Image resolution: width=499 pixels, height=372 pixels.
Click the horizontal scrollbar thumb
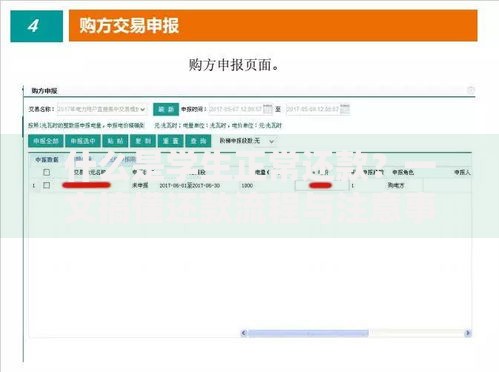[308, 333]
